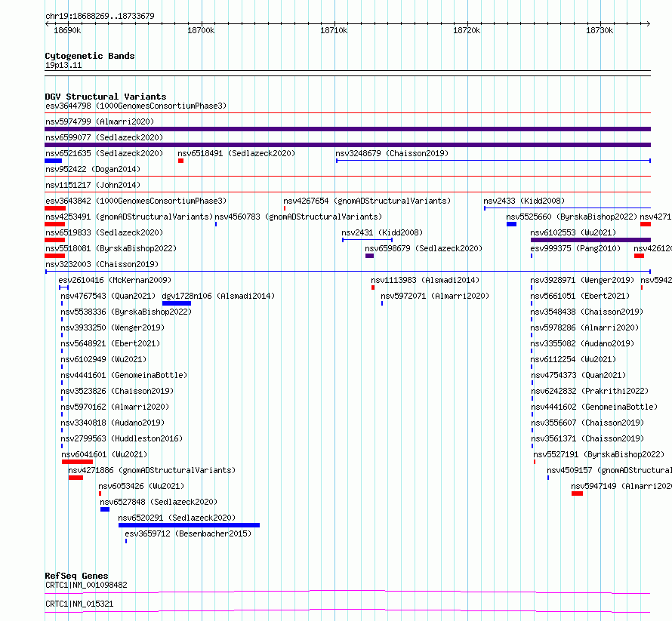Click the nsv6599077 (Sedlazeck2020) label
Screen dimensions: 672x621
point(104,137)
